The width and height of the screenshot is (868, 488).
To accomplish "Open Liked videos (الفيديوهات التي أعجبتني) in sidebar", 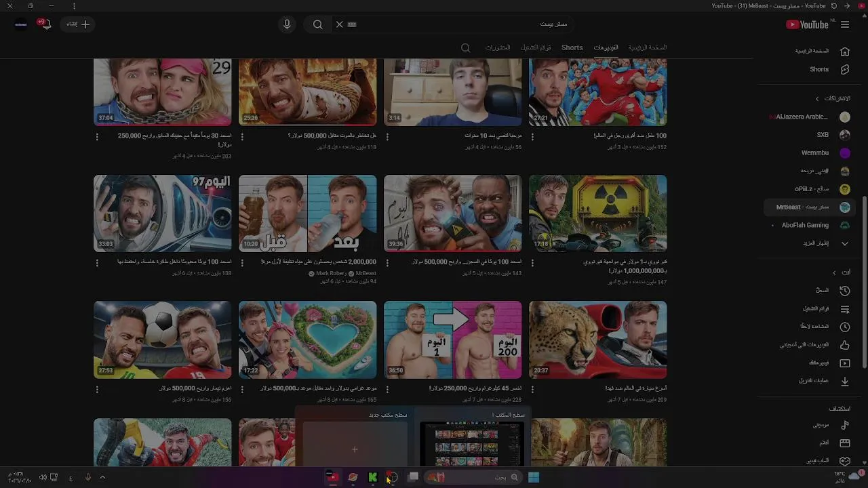I will point(811,345).
